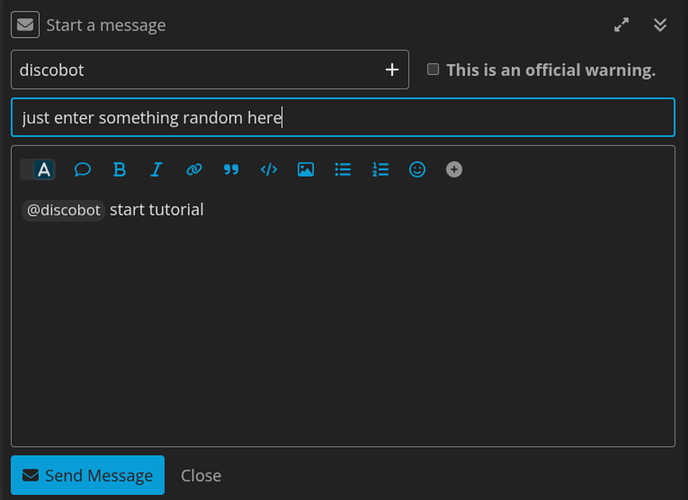Viewport: 688px width, 500px height.
Task: Open the emoji picker
Action: pyautogui.click(x=417, y=169)
